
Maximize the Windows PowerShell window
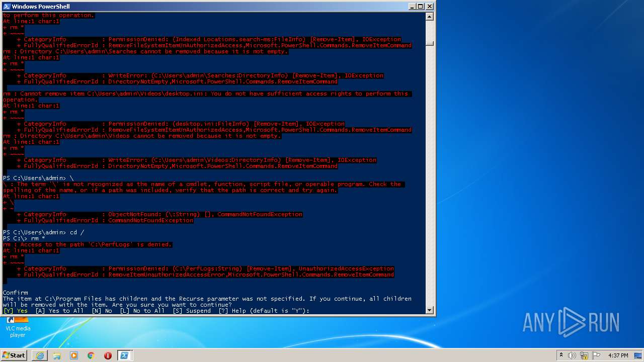(x=421, y=7)
